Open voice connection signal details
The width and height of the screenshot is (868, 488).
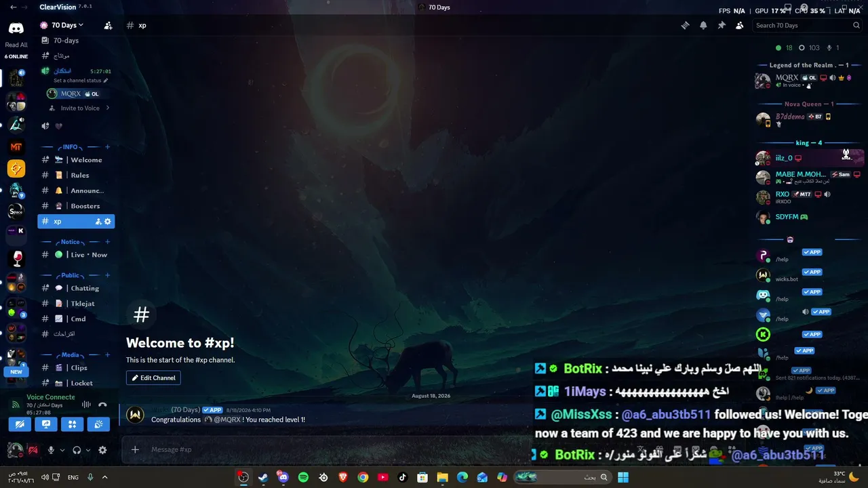[x=16, y=405]
